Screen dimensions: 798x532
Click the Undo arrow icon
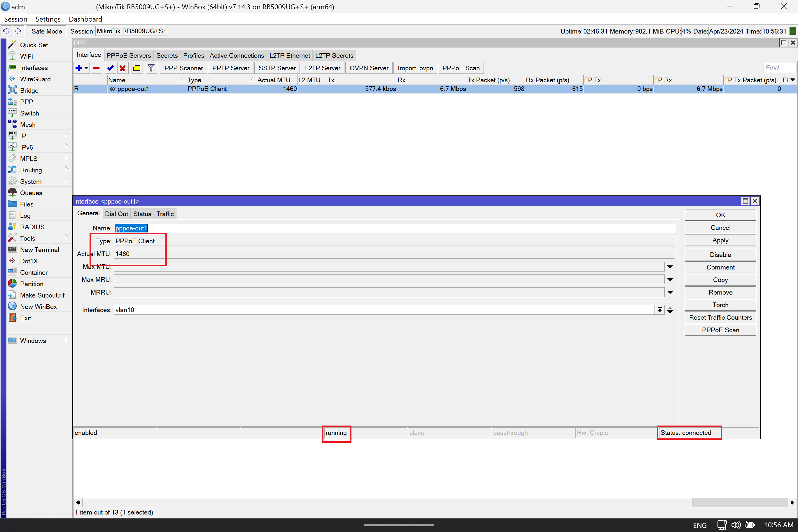(6, 31)
